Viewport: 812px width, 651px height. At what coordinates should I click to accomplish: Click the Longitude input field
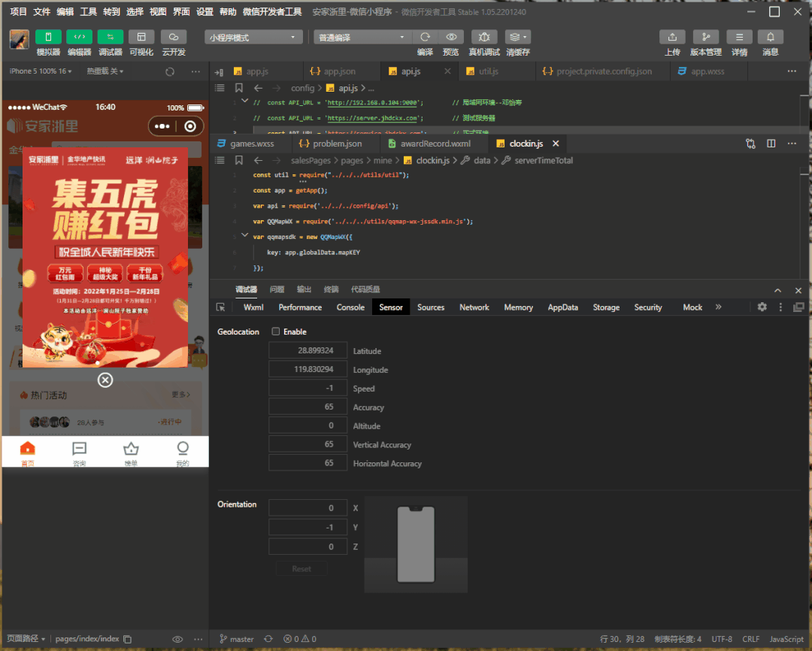click(308, 369)
